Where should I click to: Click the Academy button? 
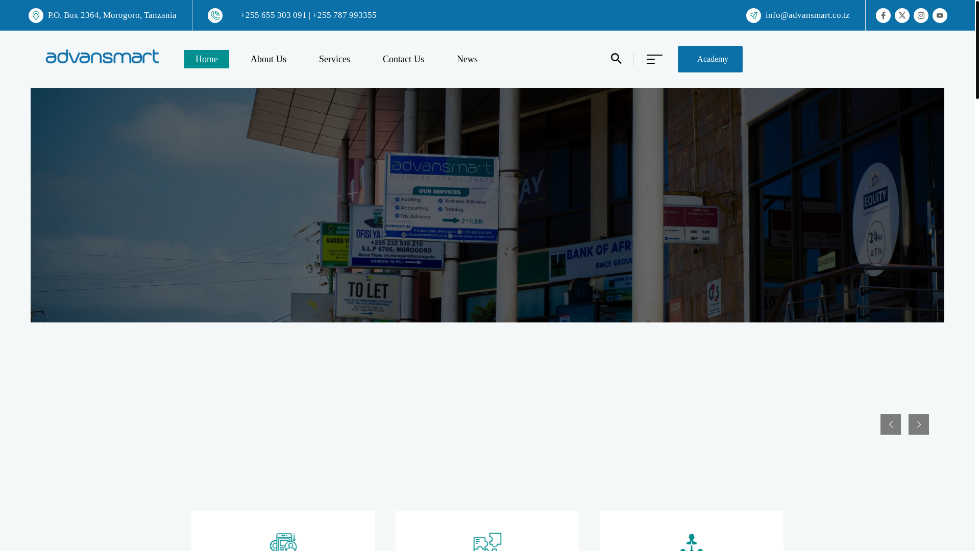[x=710, y=59]
